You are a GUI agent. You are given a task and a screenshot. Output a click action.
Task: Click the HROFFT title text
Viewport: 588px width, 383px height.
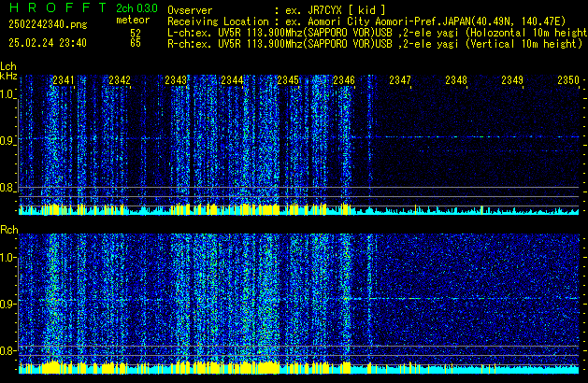pyautogui.click(x=58, y=7)
